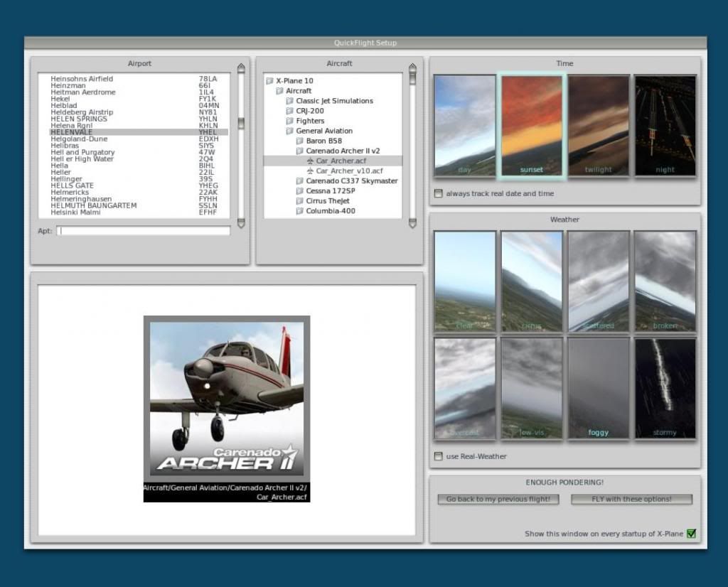Click aircraft list scroll up arrow
This screenshot has height=587, width=728.
tap(412, 68)
